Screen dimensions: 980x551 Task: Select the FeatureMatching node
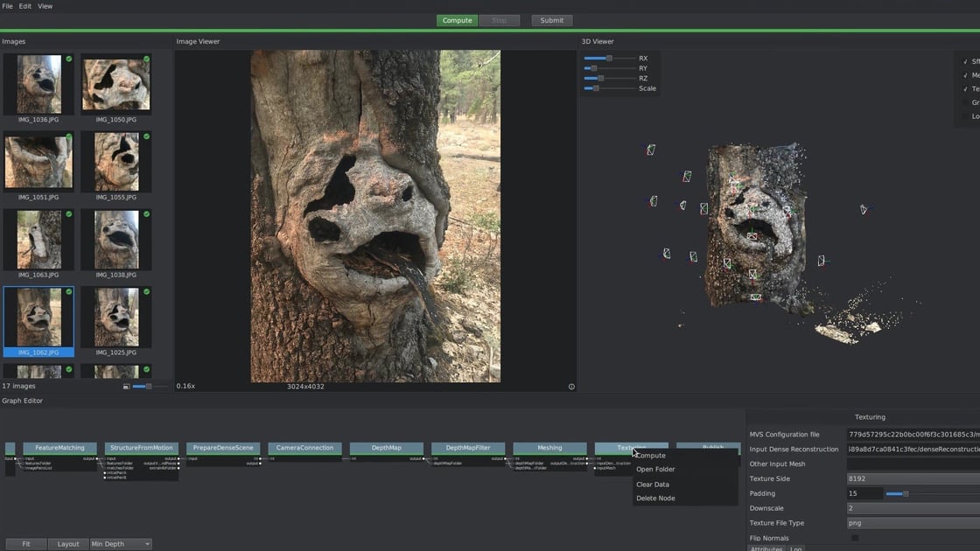coord(60,447)
